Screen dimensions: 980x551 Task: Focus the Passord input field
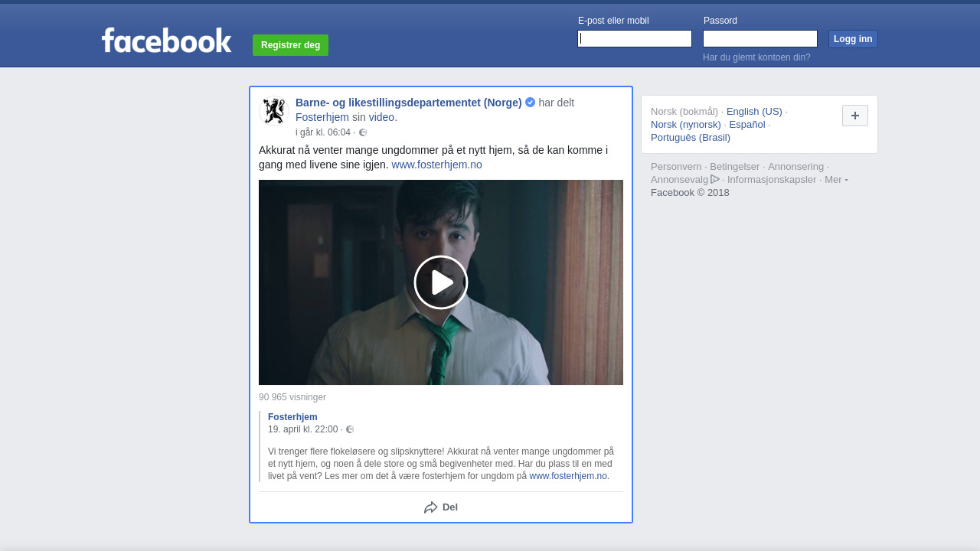coord(759,39)
